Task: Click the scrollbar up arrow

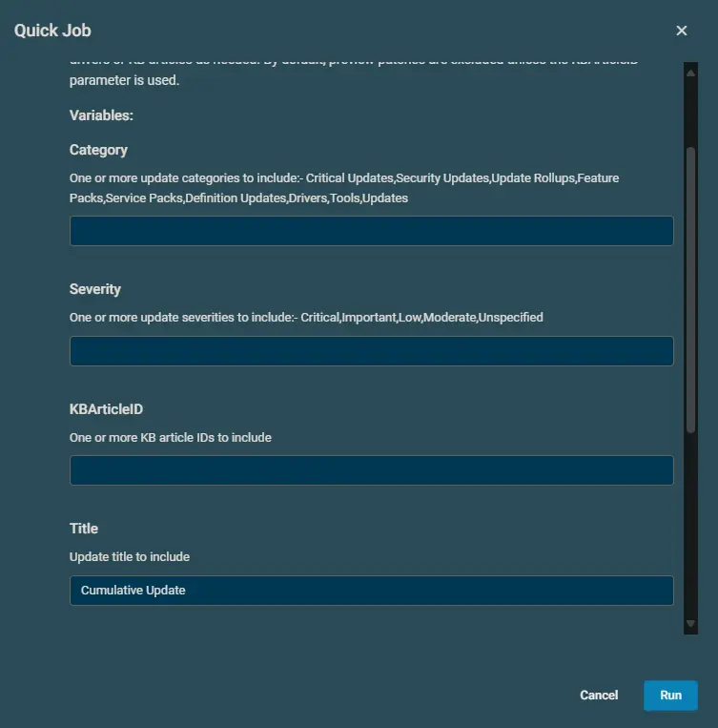Action: (690, 70)
